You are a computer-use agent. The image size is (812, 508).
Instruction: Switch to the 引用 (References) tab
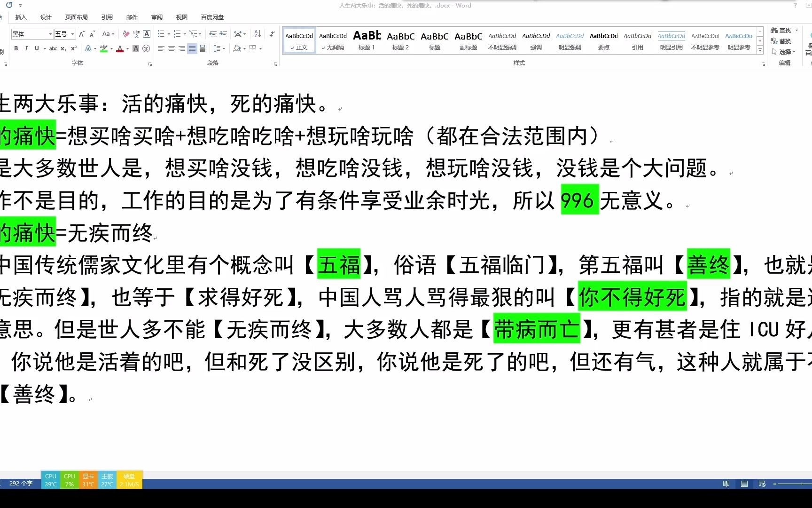pos(107,17)
